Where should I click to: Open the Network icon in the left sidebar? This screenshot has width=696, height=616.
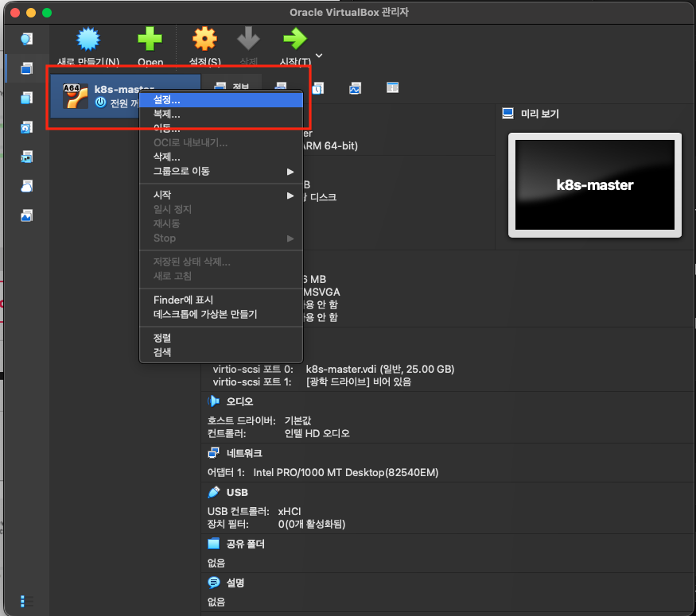tap(26, 157)
